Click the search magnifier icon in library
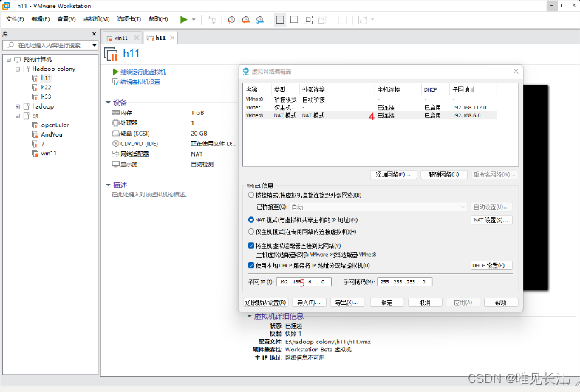The image size is (580, 392). click(11, 45)
